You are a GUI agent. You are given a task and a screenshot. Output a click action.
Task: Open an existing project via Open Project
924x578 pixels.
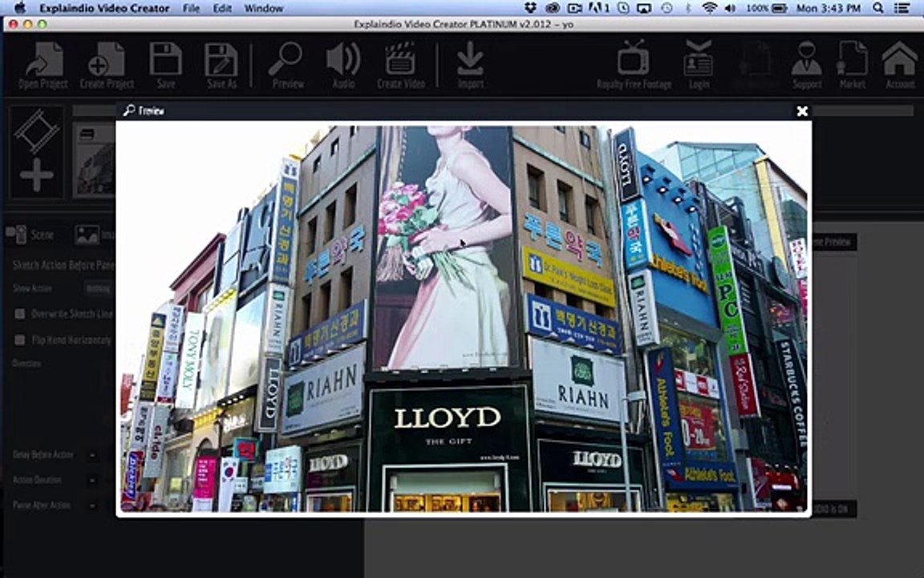pyautogui.click(x=43, y=65)
